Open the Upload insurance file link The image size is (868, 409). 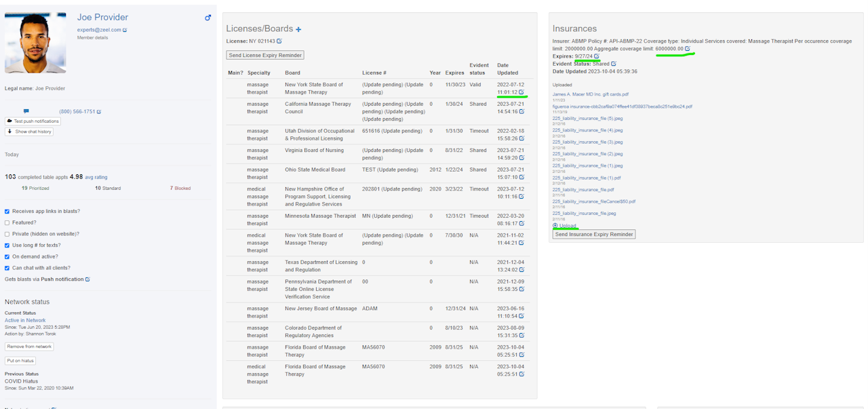(568, 226)
